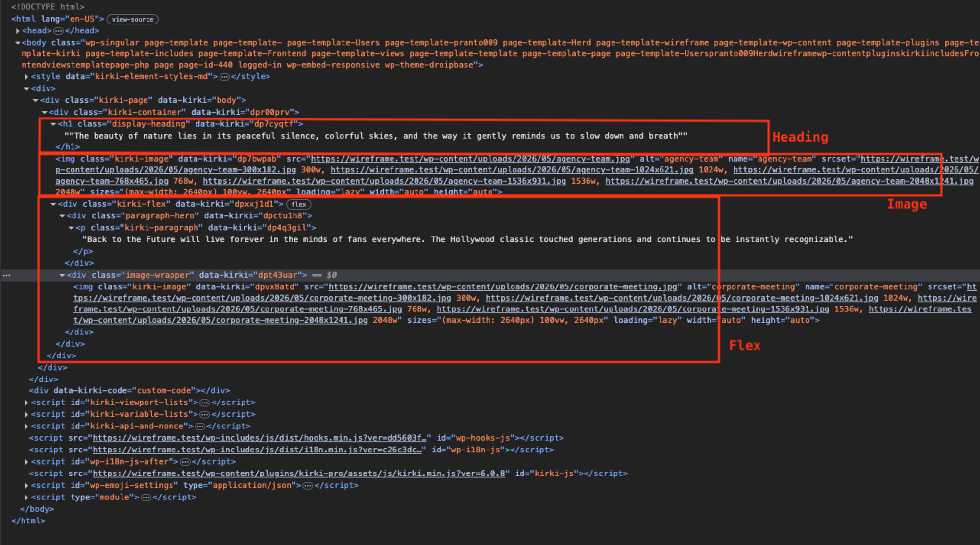Select the custom-code div row
The width and height of the screenshot is (980, 545).
coord(129,391)
